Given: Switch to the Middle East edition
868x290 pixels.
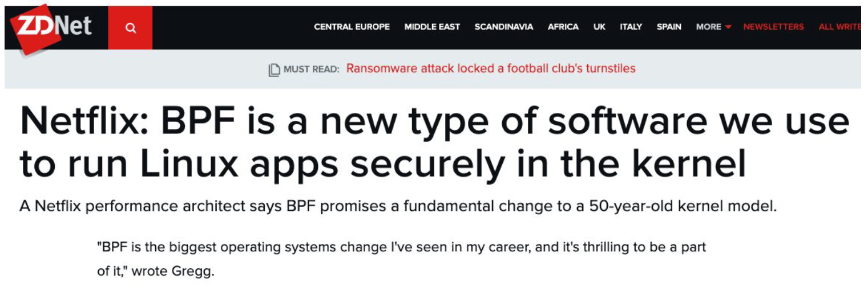Looking at the screenshot, I should click(432, 27).
